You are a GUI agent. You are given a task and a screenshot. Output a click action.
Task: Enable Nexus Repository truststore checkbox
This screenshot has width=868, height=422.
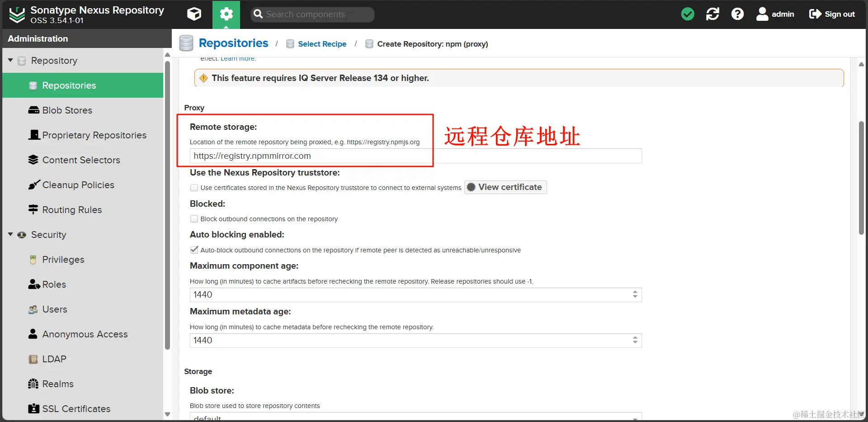pyautogui.click(x=194, y=188)
